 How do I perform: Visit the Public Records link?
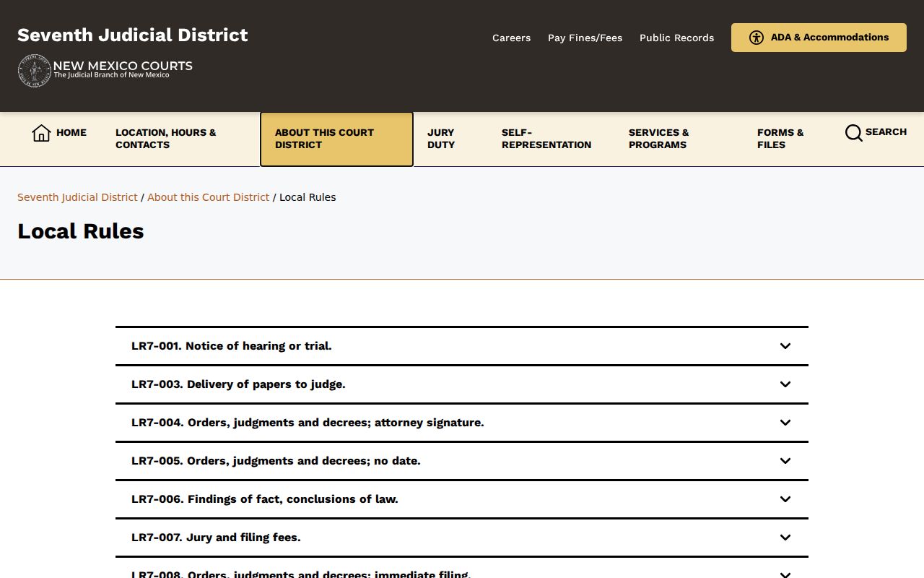pyautogui.click(x=676, y=38)
